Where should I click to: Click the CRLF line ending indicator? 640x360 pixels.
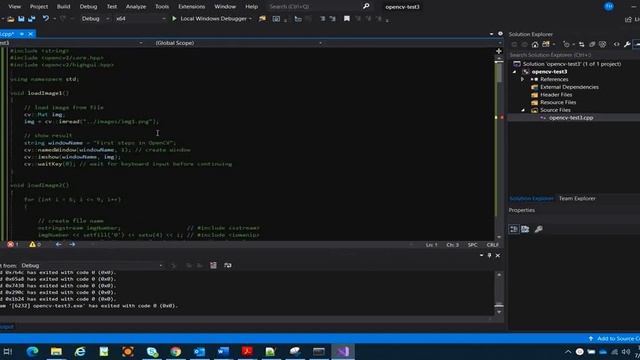tap(493, 245)
